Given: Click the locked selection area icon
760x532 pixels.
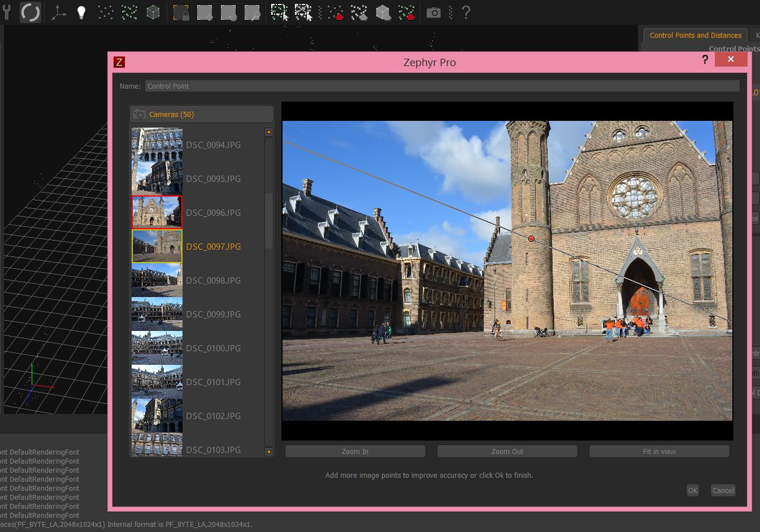Looking at the screenshot, I should coord(181,12).
